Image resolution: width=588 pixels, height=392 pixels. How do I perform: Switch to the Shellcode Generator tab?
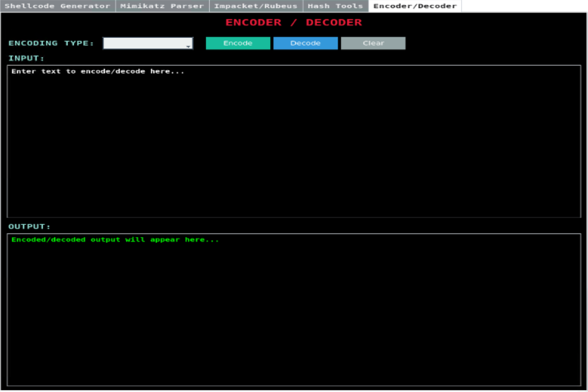point(58,6)
